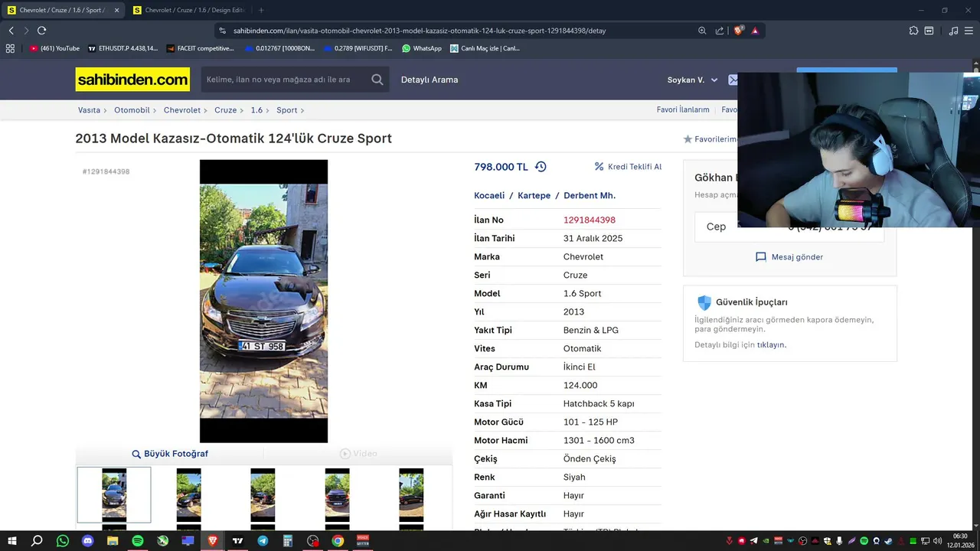Open the Soykan V. account dropdown
This screenshot has height=551, width=980.
pyautogui.click(x=693, y=80)
